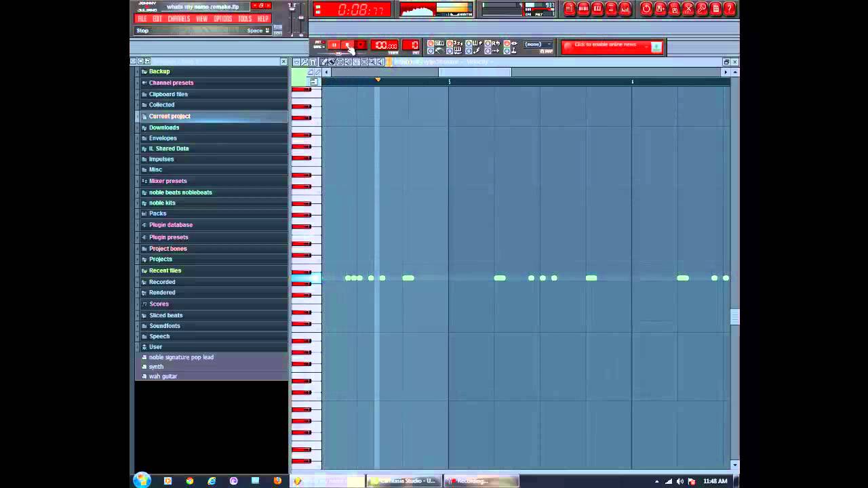This screenshot has width=868, height=488.
Task: Open the mixer window button
Action: pos(625,9)
